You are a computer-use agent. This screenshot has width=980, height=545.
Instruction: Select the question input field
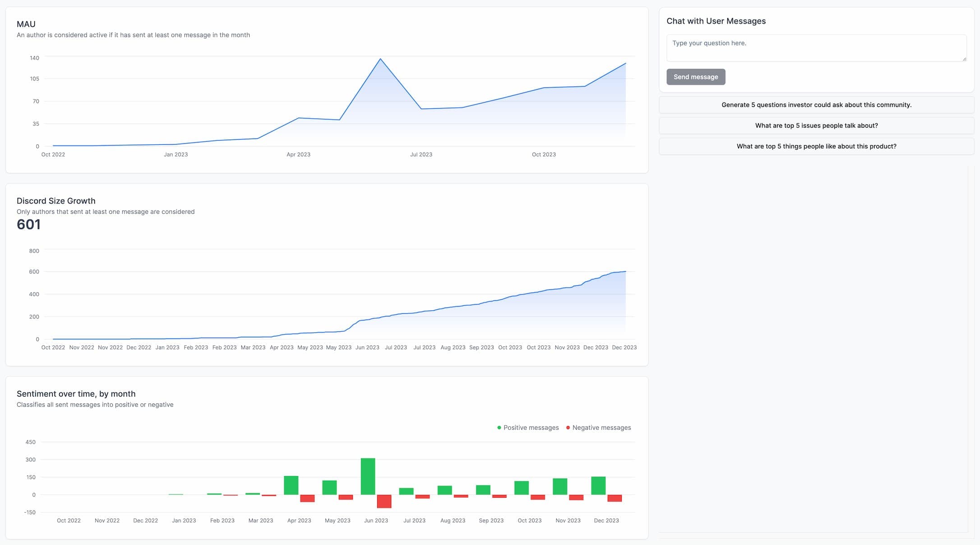coord(816,48)
